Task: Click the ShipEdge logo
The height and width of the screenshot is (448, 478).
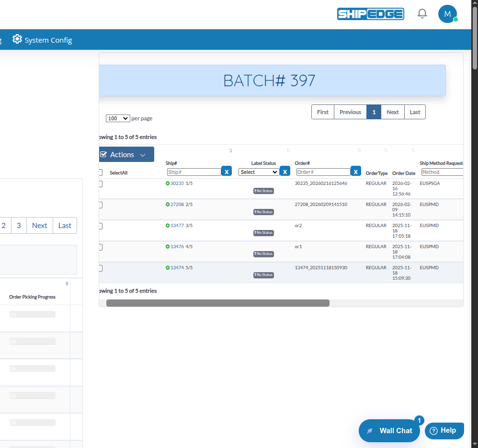Action: pyautogui.click(x=370, y=14)
